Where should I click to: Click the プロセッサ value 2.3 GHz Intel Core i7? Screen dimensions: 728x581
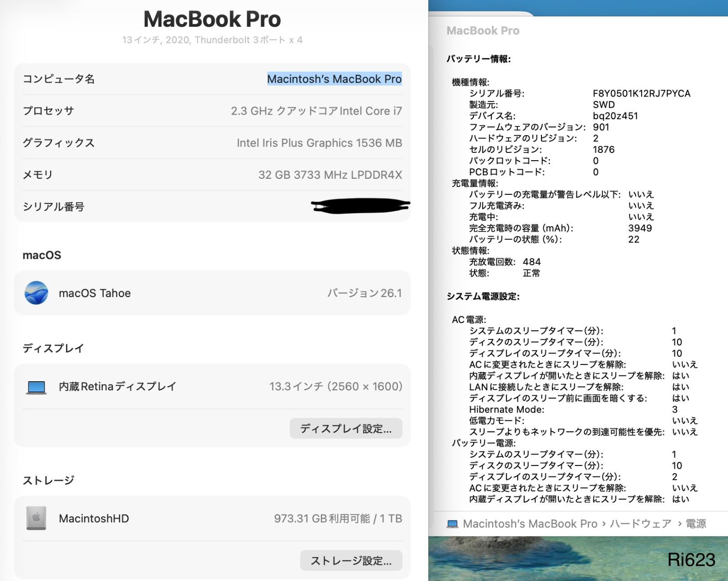click(x=316, y=111)
